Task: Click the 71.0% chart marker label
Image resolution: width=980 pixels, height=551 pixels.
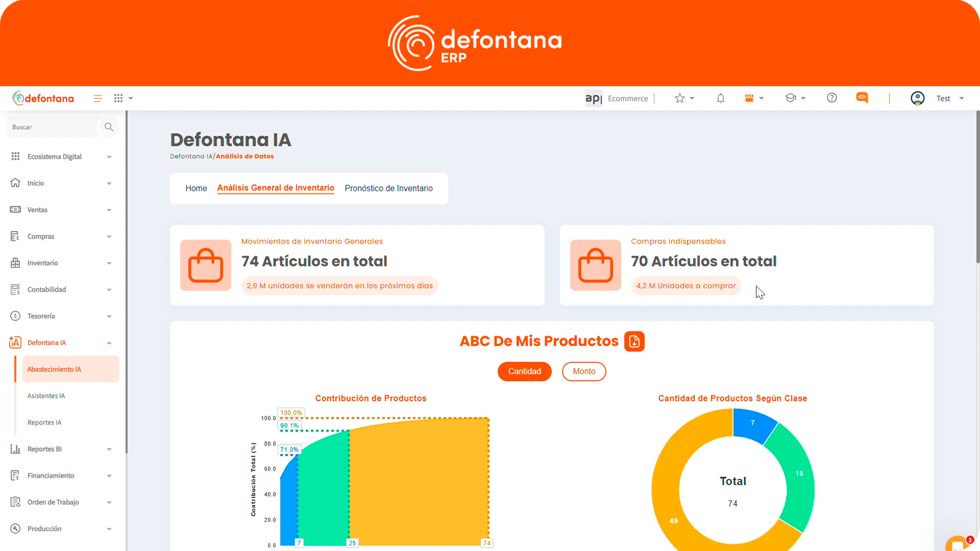Action: click(x=289, y=449)
